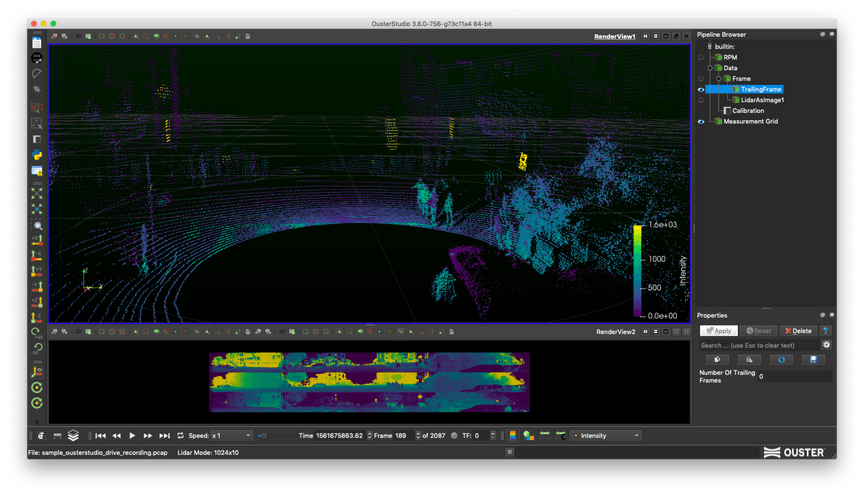Select builtin: in Pipeline Browser

[725, 47]
